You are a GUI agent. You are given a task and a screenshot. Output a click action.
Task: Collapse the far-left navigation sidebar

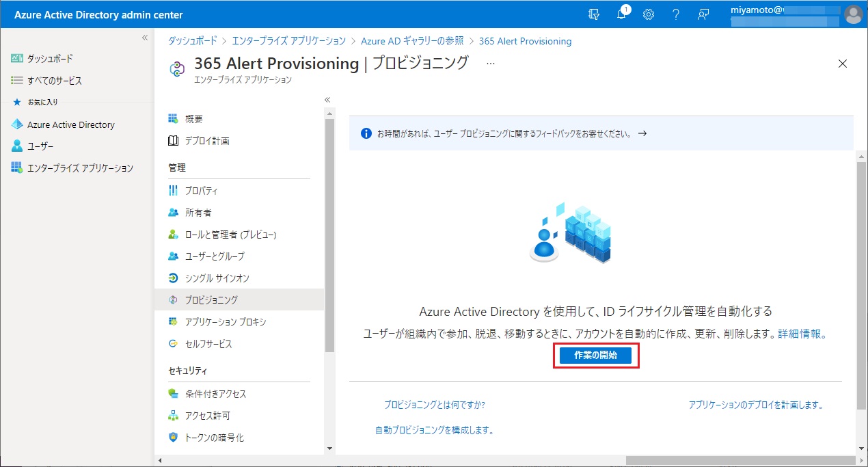(x=144, y=38)
